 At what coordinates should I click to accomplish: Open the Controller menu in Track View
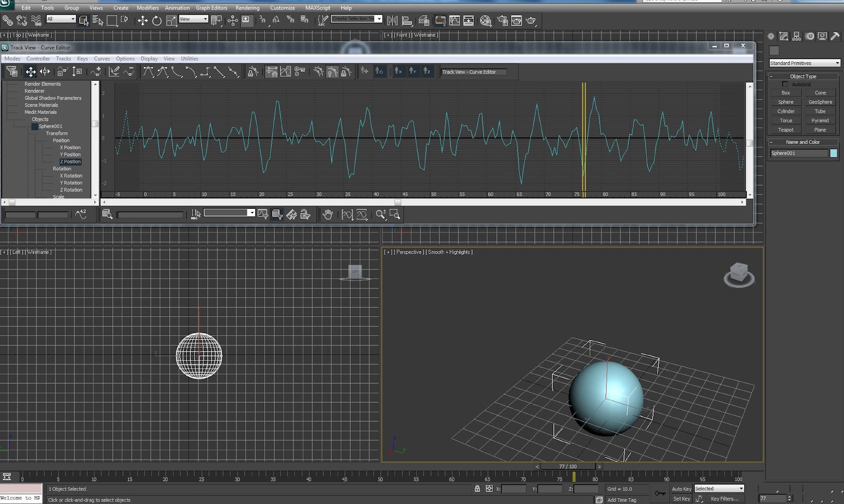point(38,59)
